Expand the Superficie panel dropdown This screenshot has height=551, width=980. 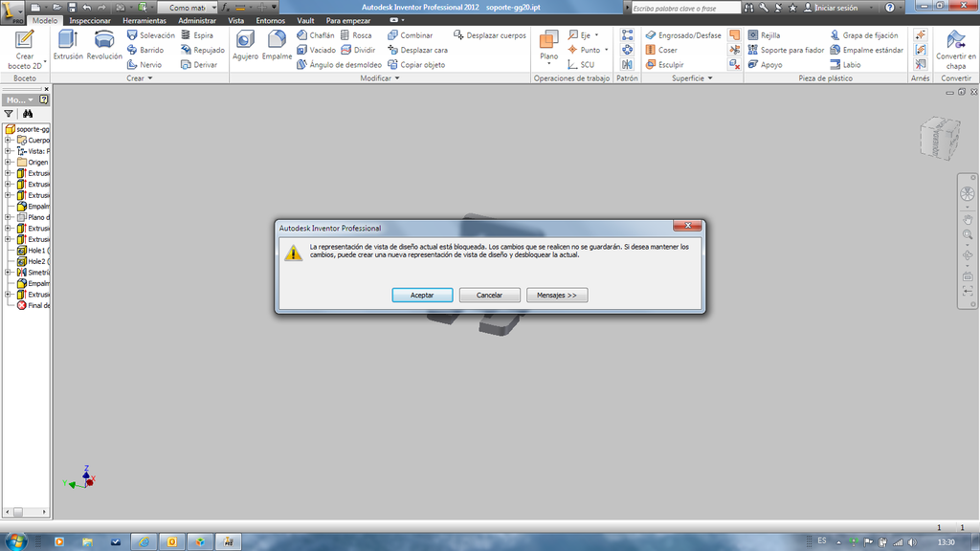tap(693, 78)
